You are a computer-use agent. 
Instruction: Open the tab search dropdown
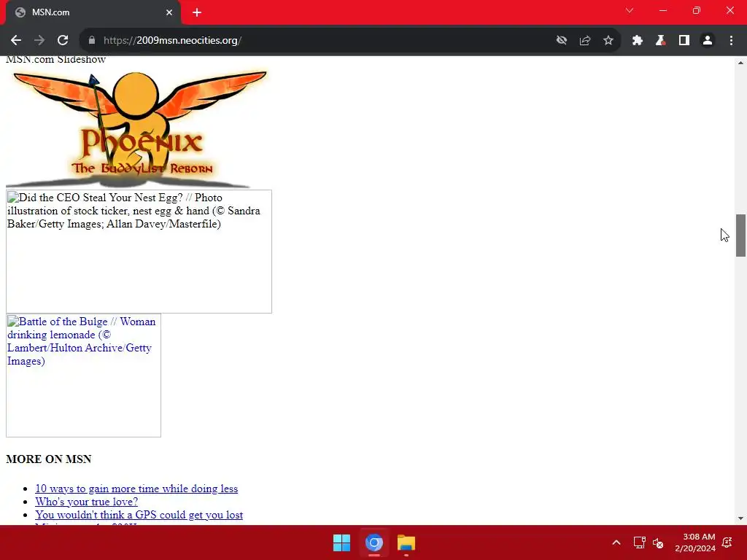630,10
